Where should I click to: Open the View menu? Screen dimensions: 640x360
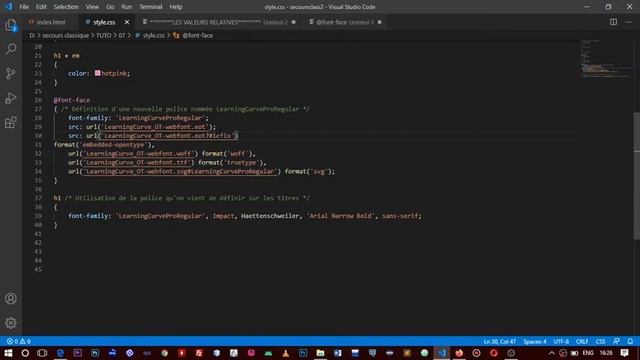pos(92,7)
